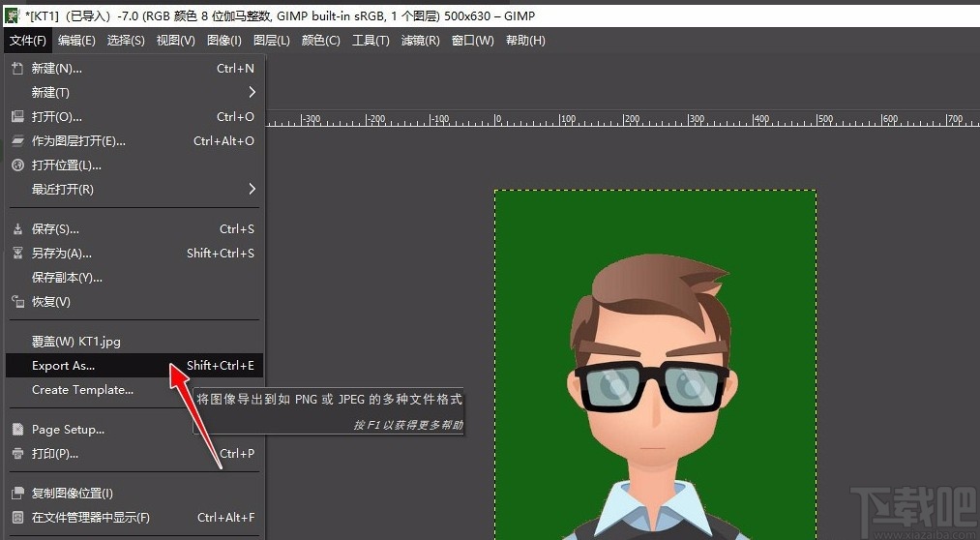The image size is (980, 540).
Task: Click the Open (打开) file icon
Action: [17, 117]
